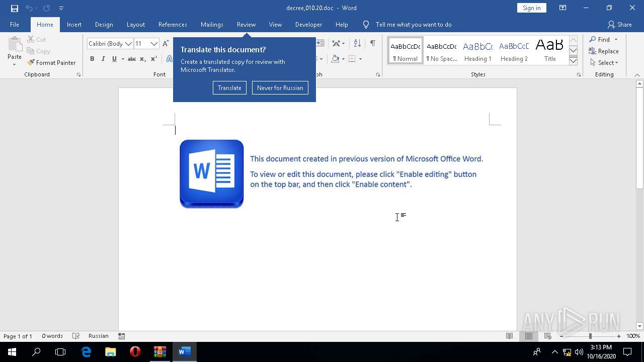Click Never for Russian button
This screenshot has width=644, height=362.
[280, 87]
